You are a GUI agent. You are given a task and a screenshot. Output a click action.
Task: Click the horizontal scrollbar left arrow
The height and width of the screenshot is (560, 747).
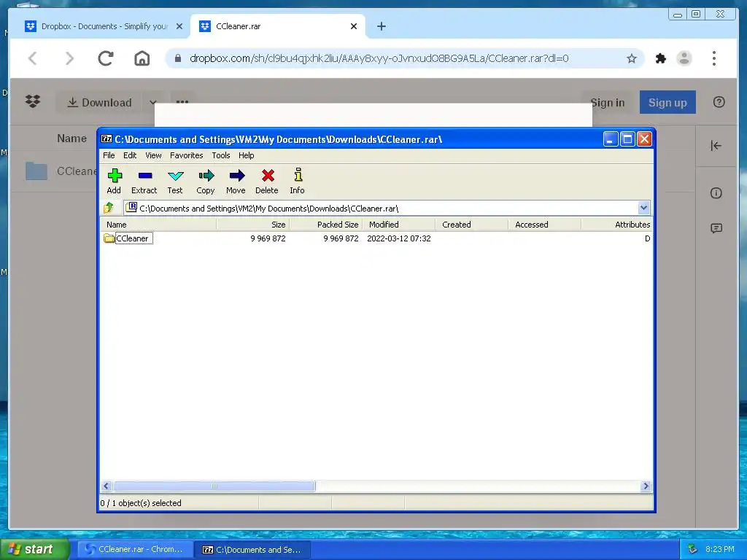click(107, 486)
